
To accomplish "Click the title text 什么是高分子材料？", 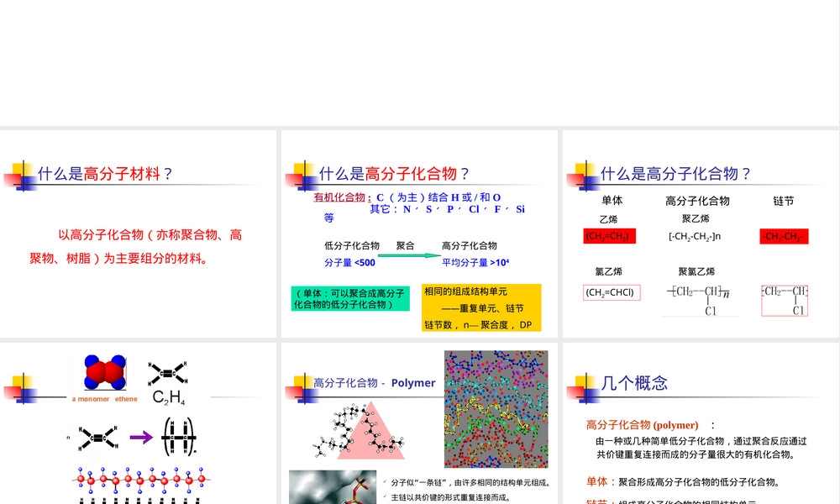I will 105,174.
